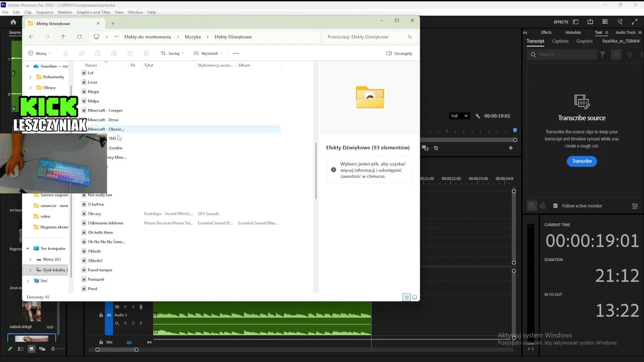644x362 pixels.
Task: Switch to the Graphics tab
Action: click(584, 41)
